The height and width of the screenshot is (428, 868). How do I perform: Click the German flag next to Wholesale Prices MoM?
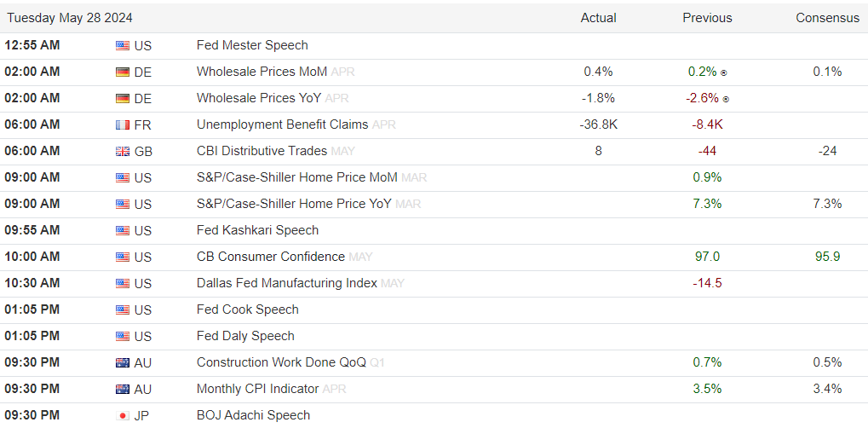pos(123,72)
